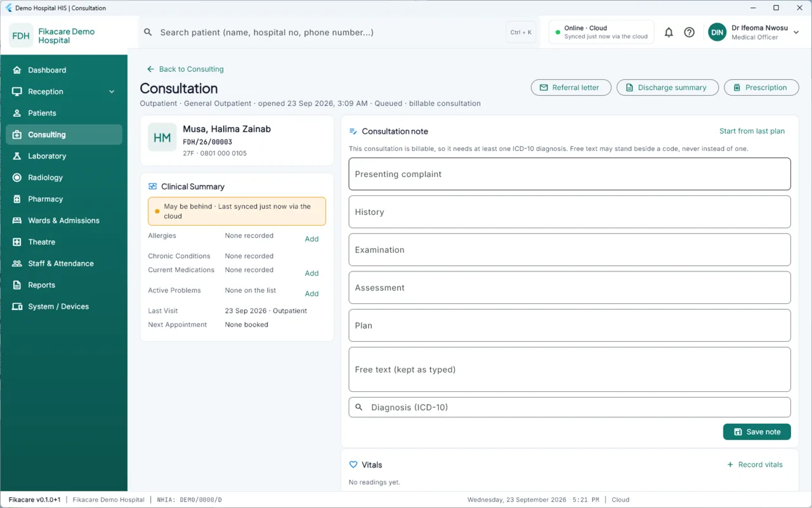Click the search magnifier icon in top bar
Image resolution: width=812 pixels, height=508 pixels.
pos(148,32)
